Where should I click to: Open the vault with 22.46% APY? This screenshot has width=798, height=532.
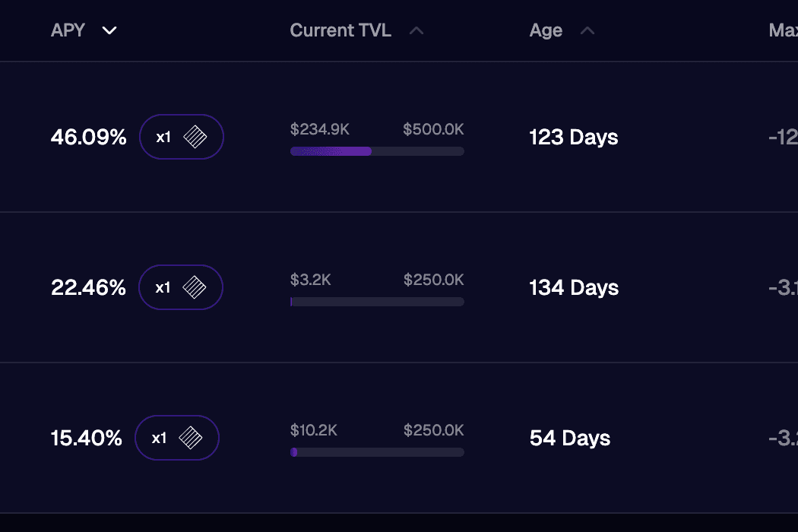(88, 288)
